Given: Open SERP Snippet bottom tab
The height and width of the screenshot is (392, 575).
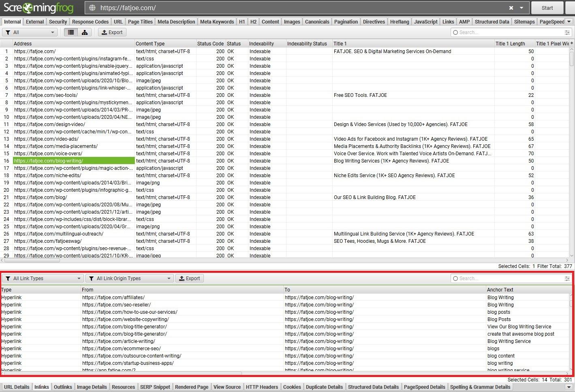Looking at the screenshot, I should 155,387.
